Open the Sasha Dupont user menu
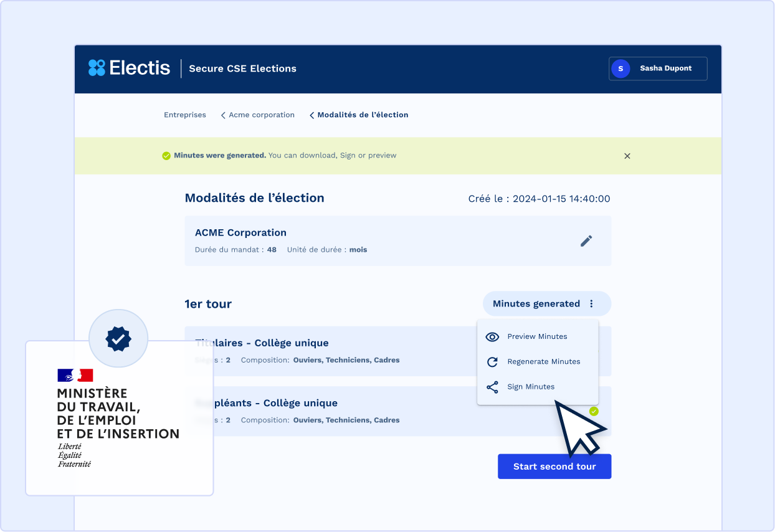Screen dimensions: 775x532 [658, 69]
